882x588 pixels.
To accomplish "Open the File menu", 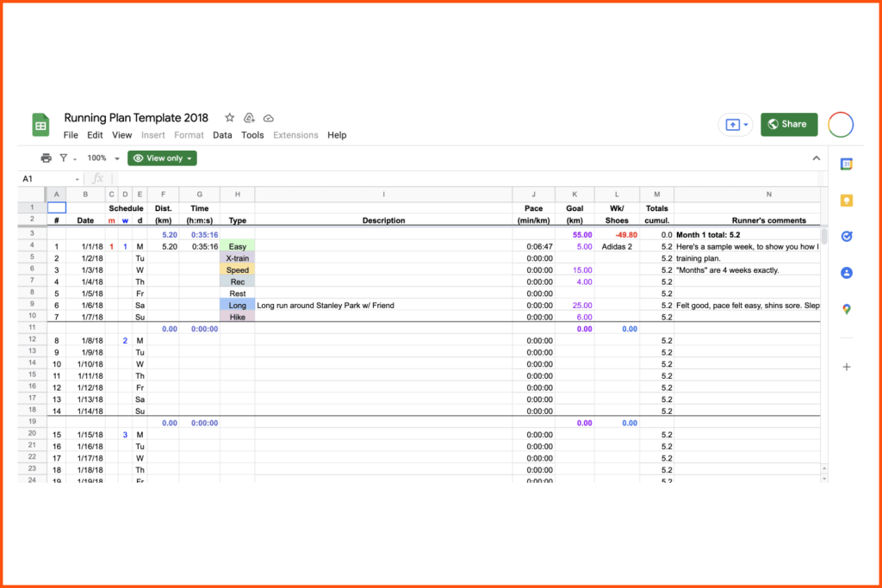I will (71, 135).
